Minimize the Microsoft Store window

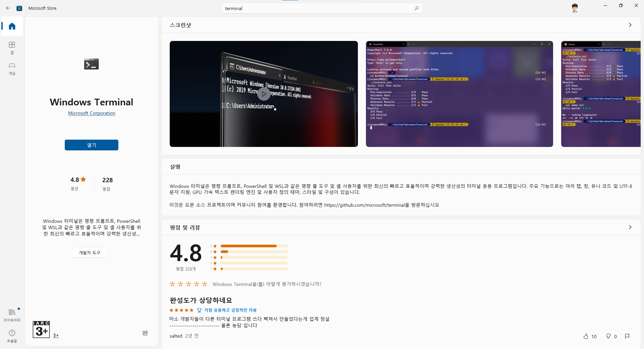click(x=605, y=5)
